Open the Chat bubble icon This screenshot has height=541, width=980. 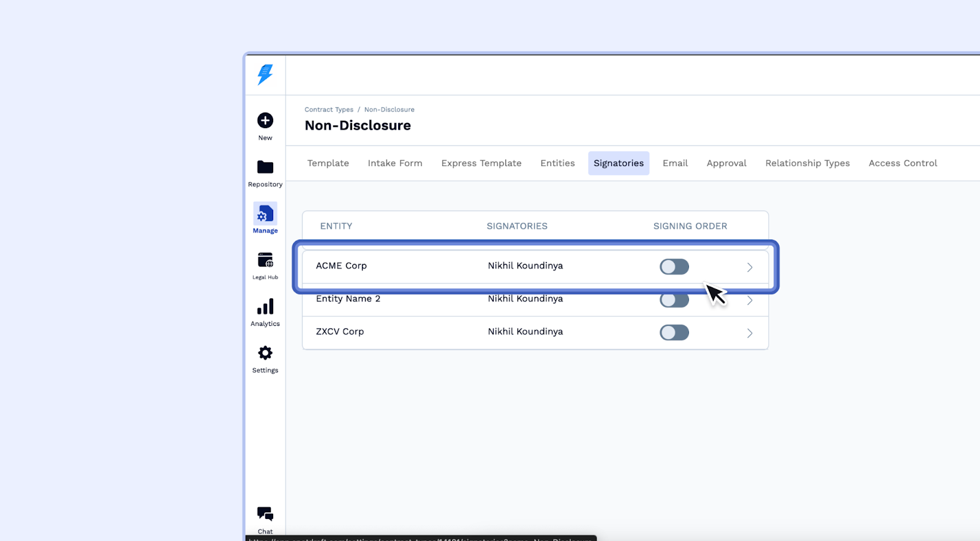265,514
